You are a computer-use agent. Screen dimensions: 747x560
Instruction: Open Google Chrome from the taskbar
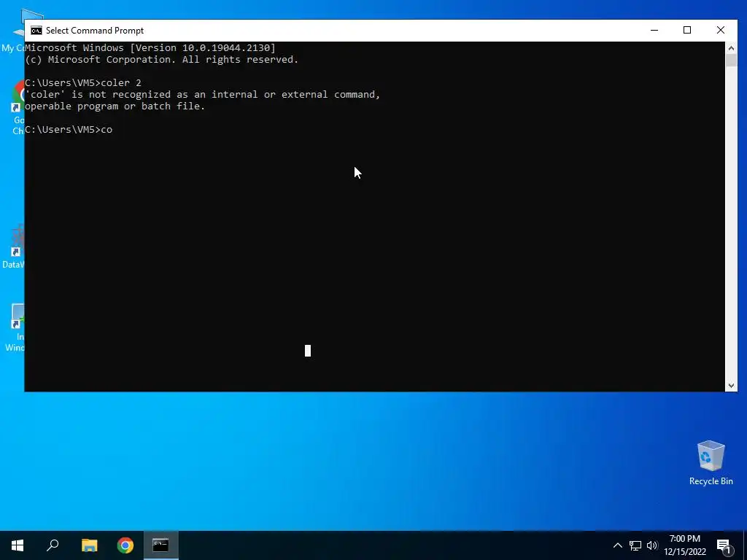tap(125, 545)
